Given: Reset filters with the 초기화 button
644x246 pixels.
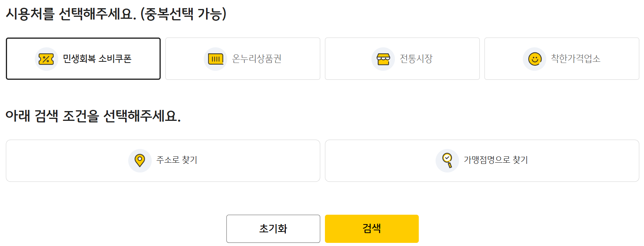Looking at the screenshot, I should pos(273,229).
